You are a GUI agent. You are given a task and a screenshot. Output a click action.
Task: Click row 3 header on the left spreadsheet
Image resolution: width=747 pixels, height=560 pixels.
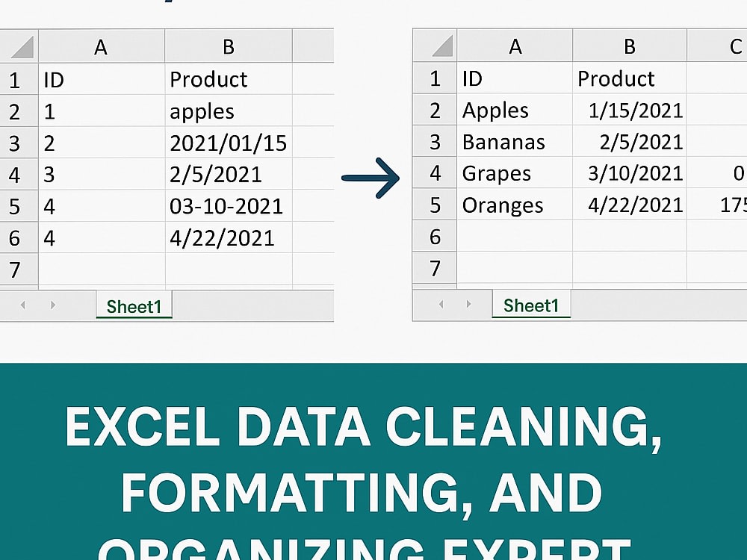tap(18, 143)
